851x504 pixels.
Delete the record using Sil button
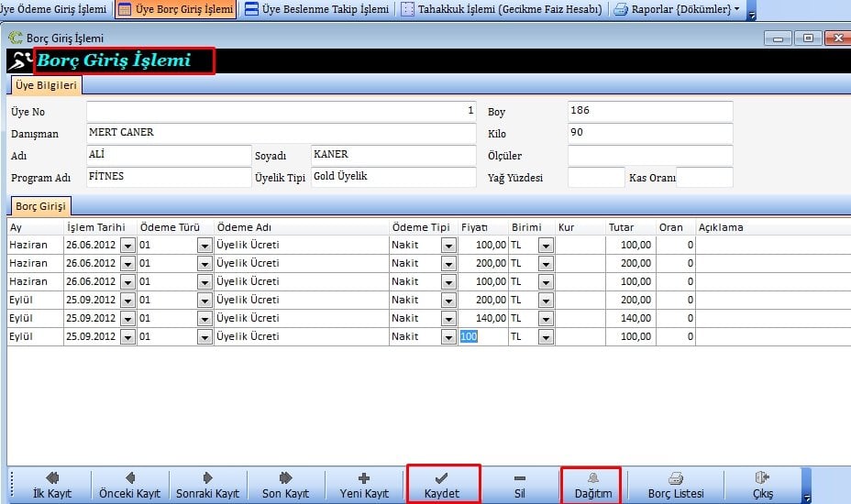519,485
